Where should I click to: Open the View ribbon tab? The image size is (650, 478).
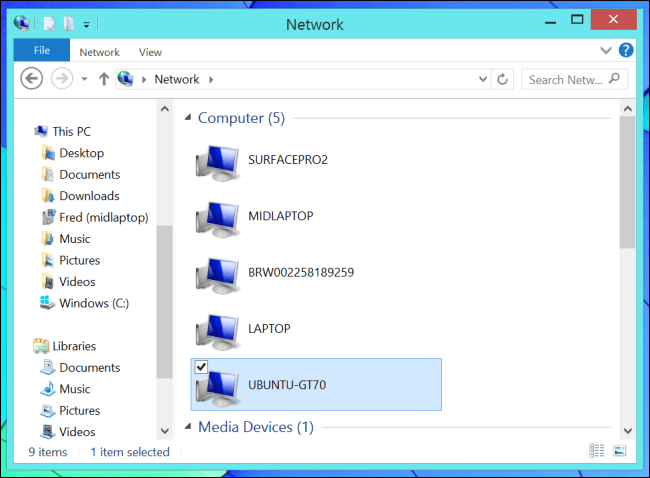click(x=150, y=52)
